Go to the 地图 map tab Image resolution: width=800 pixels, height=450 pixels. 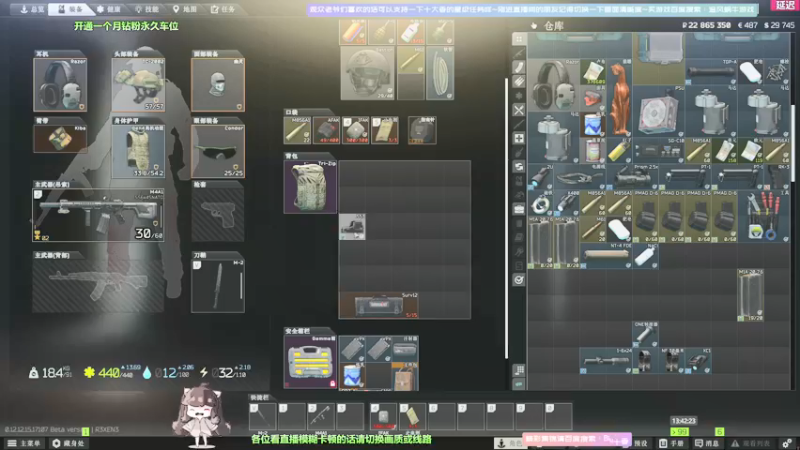tap(184, 9)
